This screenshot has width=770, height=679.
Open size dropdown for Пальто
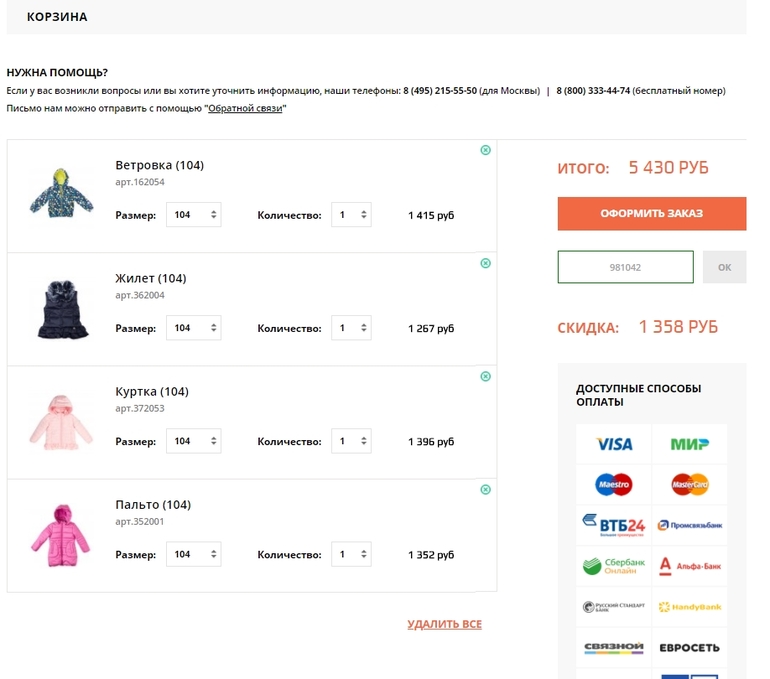point(194,554)
